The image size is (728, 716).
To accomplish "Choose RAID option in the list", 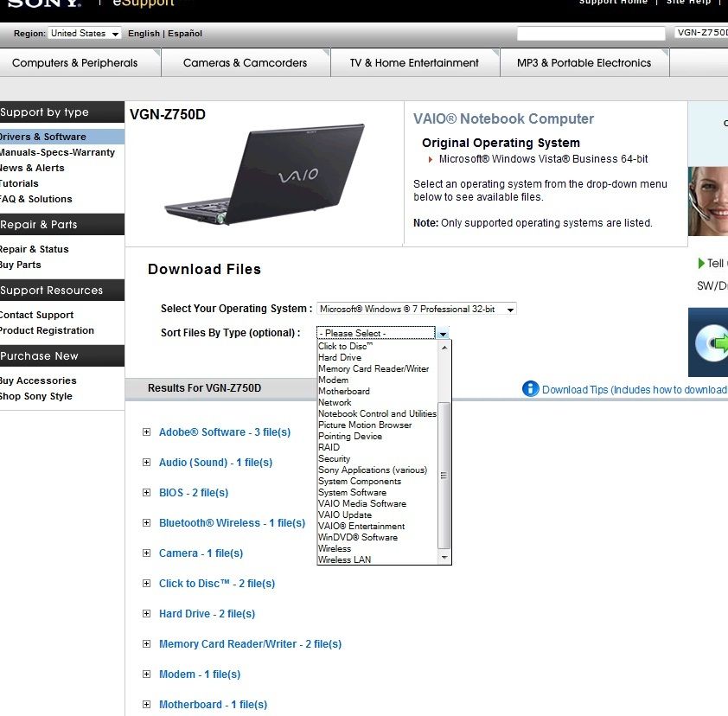I will click(378, 447).
